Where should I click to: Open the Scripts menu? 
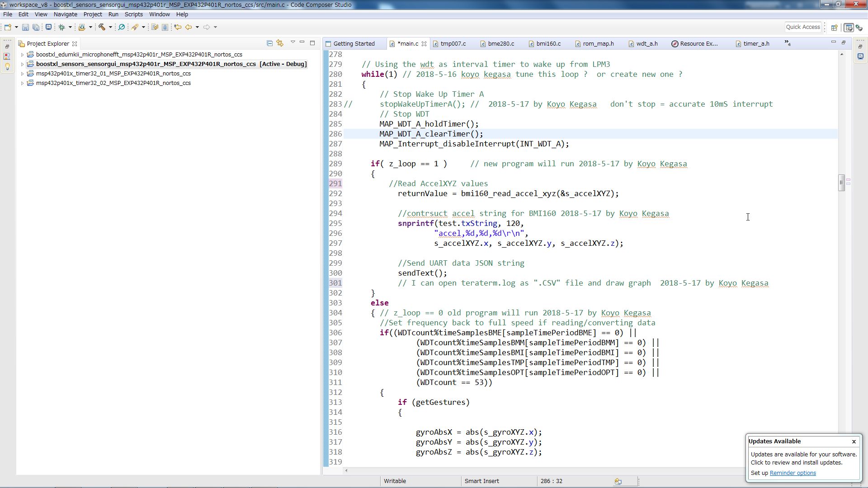pos(133,14)
